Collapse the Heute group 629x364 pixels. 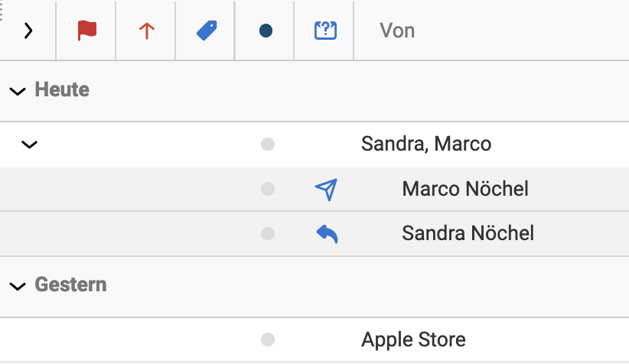pos(18,91)
